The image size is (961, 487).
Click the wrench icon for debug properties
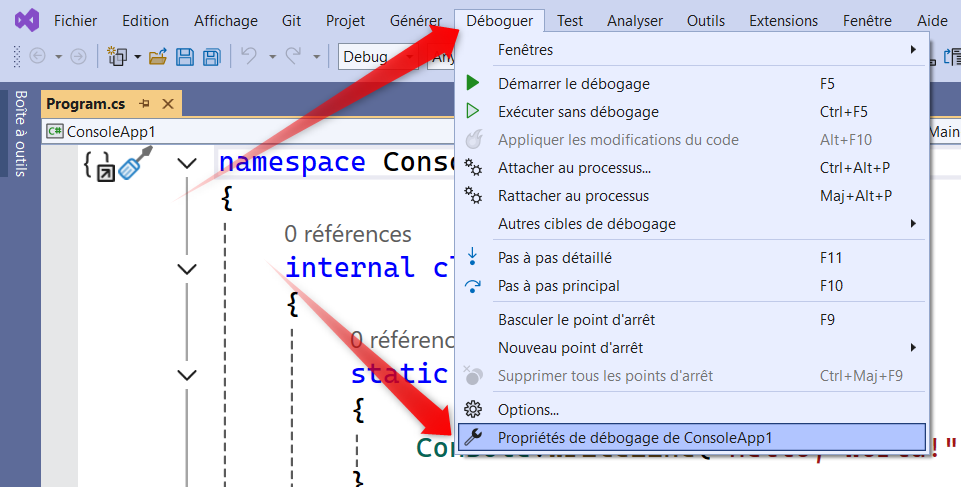[x=475, y=437]
